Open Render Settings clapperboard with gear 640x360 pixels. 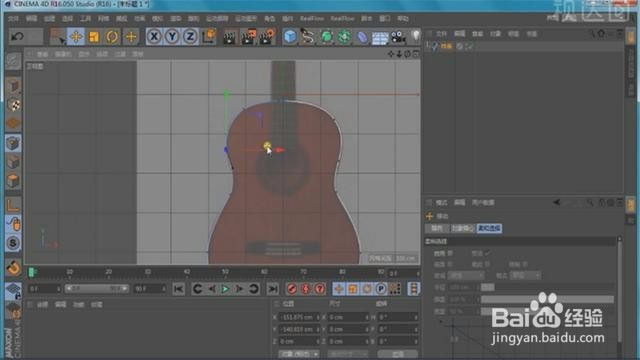pos(267,37)
